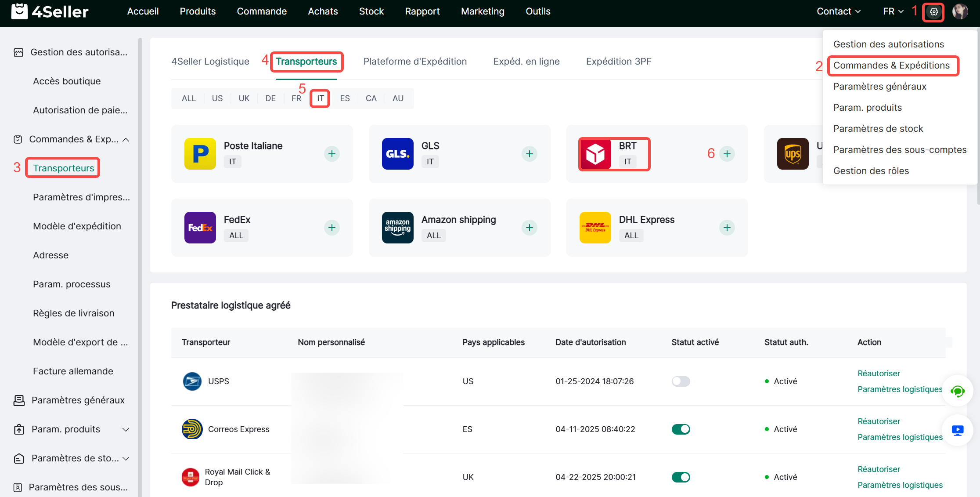
Task: Click the FedEx plus icon
Action: pyautogui.click(x=332, y=228)
